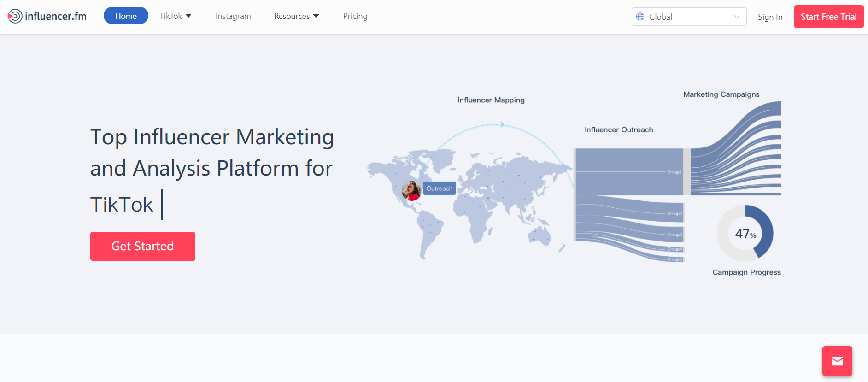Open the Pricing page
Screen dimensions: 868x382
(355, 16)
